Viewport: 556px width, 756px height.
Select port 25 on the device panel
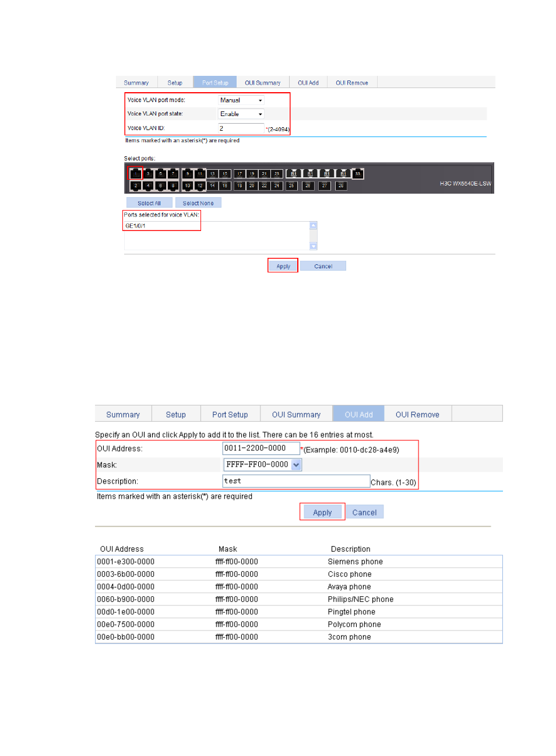tap(291, 185)
